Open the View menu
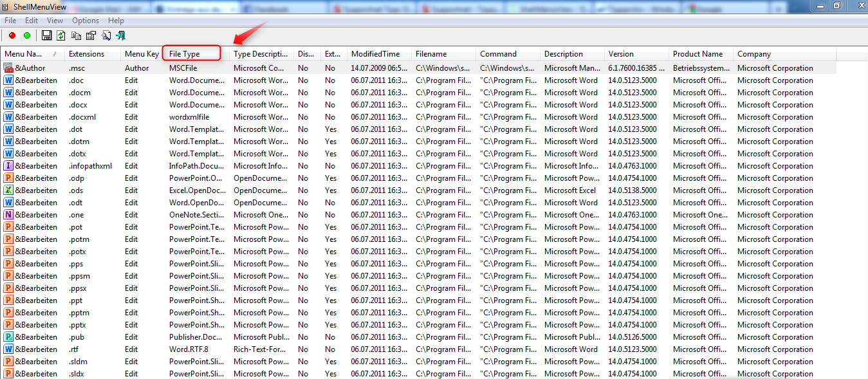This screenshot has height=379, width=868. pos(55,20)
